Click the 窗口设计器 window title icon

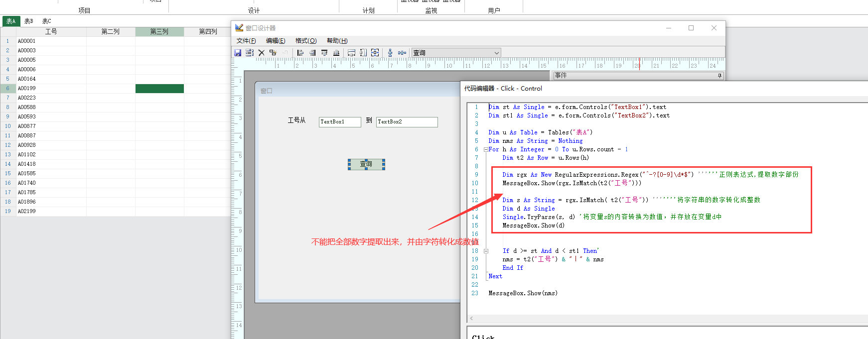pyautogui.click(x=239, y=28)
